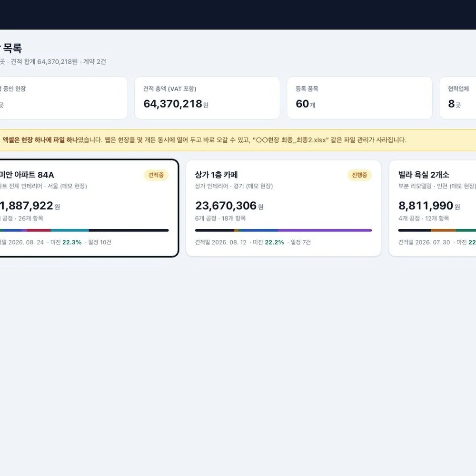The image size is (476, 476).
Task: Click the 협력업체 label
Action: pos(458,89)
